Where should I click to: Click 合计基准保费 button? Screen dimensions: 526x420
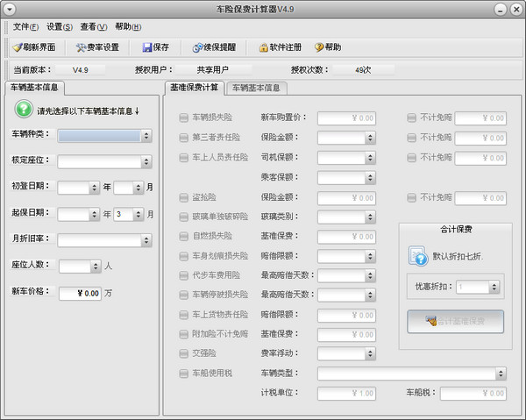(456, 322)
